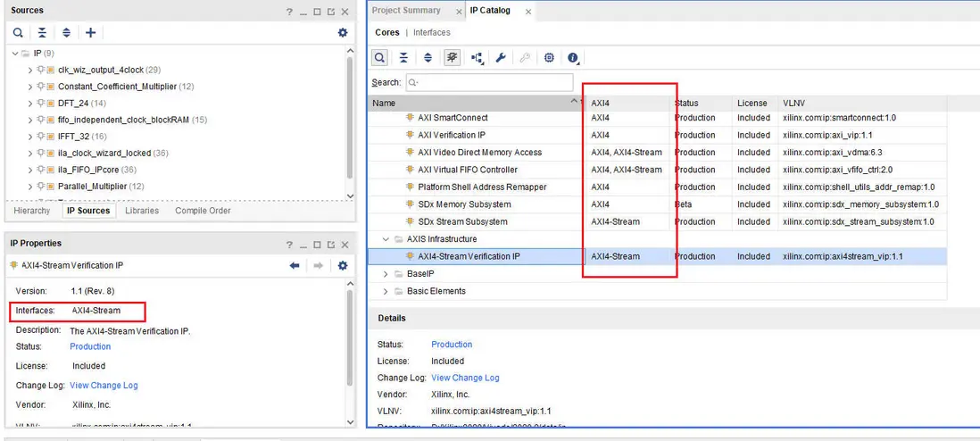The image size is (980, 441).
Task: Click back arrow in IP Properties panel
Action: (x=295, y=265)
